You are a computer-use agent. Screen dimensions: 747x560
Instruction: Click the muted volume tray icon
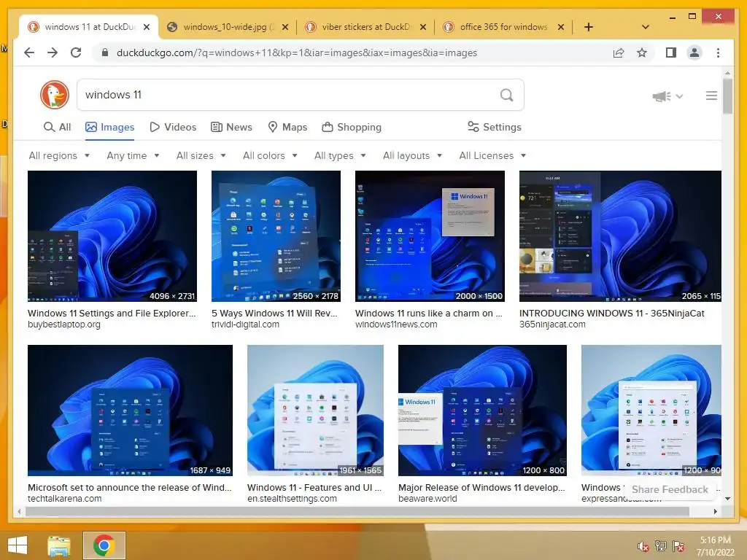pyautogui.click(x=643, y=546)
